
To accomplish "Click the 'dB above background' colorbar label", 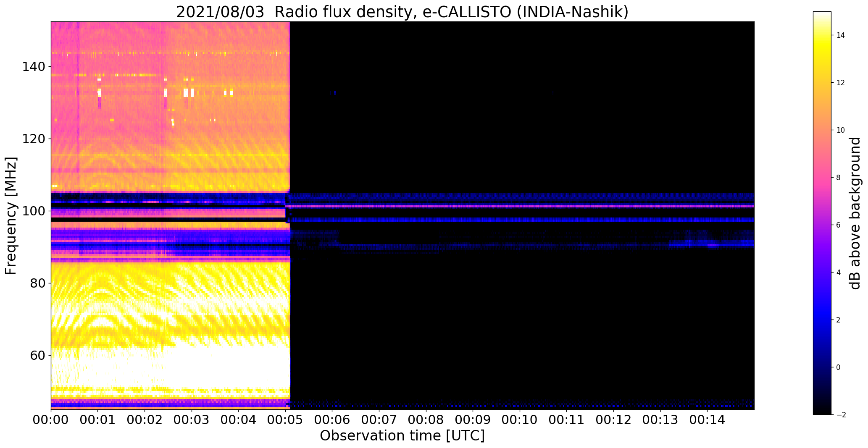I will [x=855, y=213].
